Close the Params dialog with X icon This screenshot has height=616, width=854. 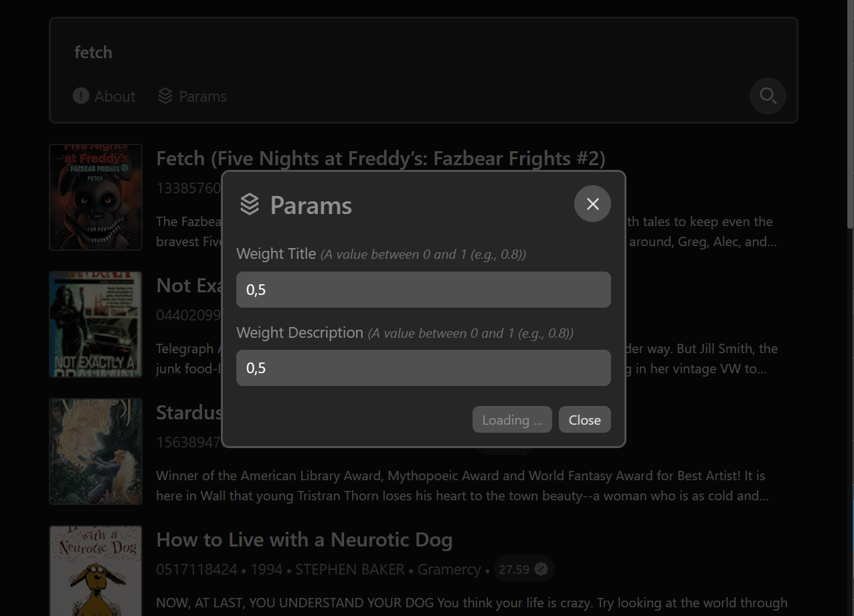click(592, 204)
